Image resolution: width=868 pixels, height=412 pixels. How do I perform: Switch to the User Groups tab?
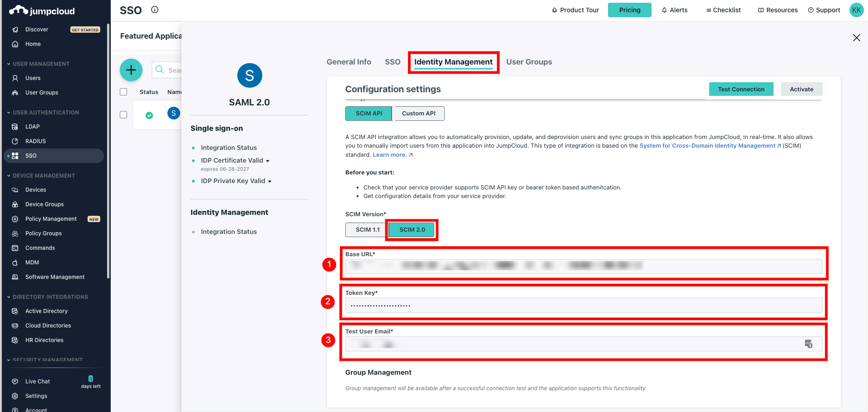click(x=529, y=62)
